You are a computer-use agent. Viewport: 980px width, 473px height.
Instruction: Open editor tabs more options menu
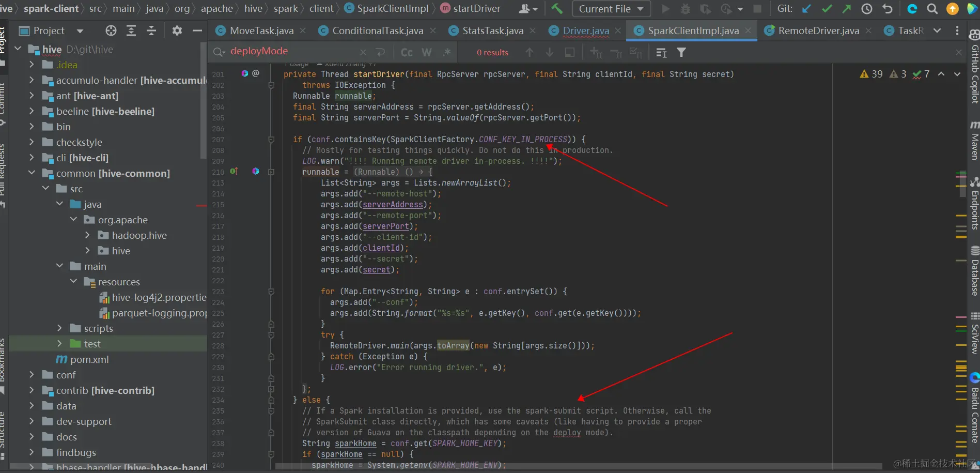(x=957, y=30)
